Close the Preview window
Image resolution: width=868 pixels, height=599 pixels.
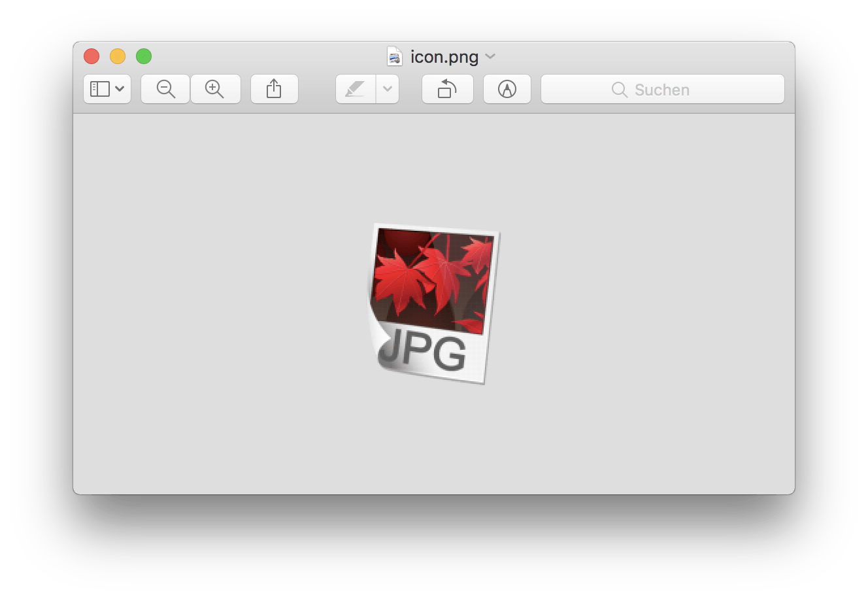(92, 57)
